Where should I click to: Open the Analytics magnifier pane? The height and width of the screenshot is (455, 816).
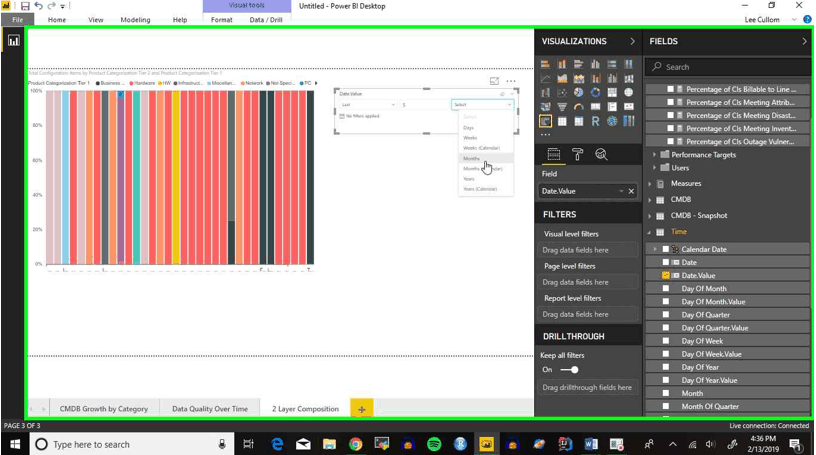(x=601, y=154)
